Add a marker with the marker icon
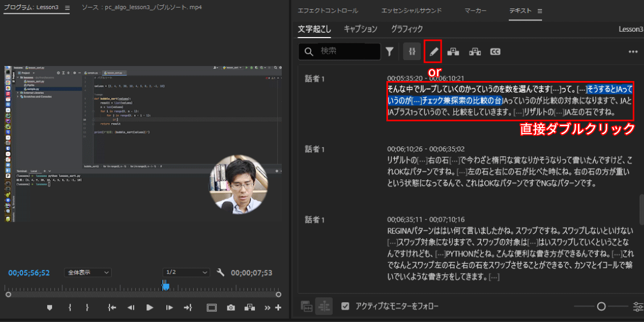This screenshot has height=322, width=644. pos(50,308)
